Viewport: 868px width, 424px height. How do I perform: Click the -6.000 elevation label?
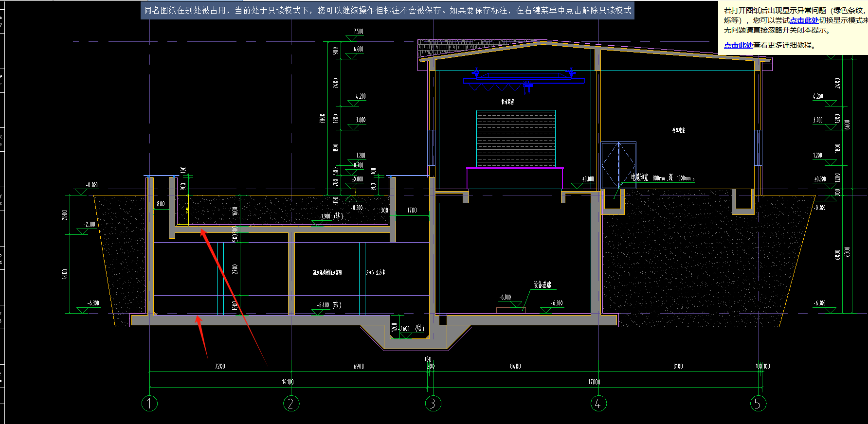[506, 297]
